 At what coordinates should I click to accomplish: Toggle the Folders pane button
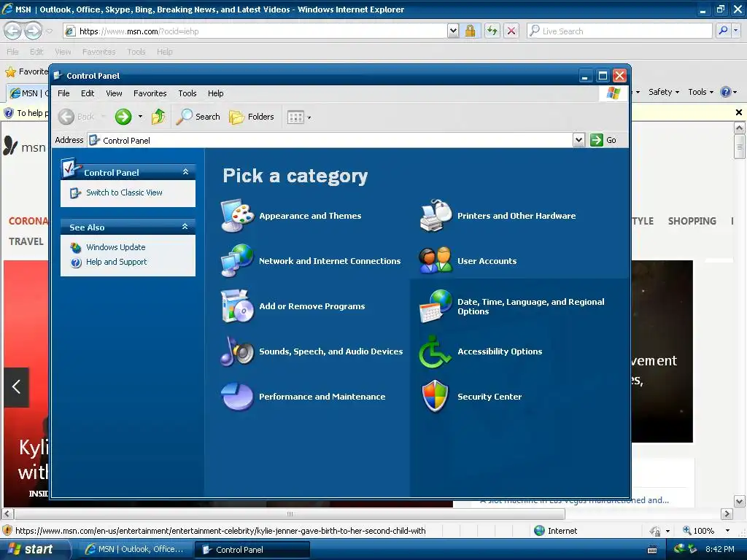[252, 117]
